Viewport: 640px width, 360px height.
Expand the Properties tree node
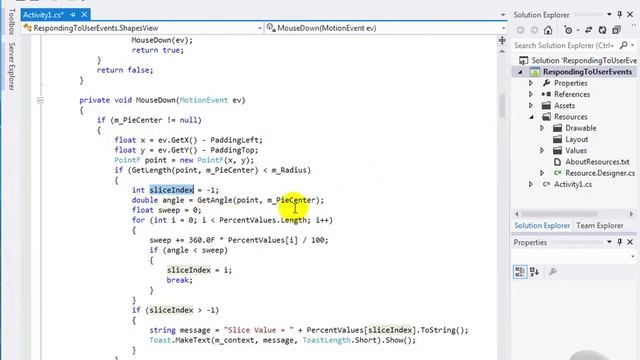click(531, 83)
